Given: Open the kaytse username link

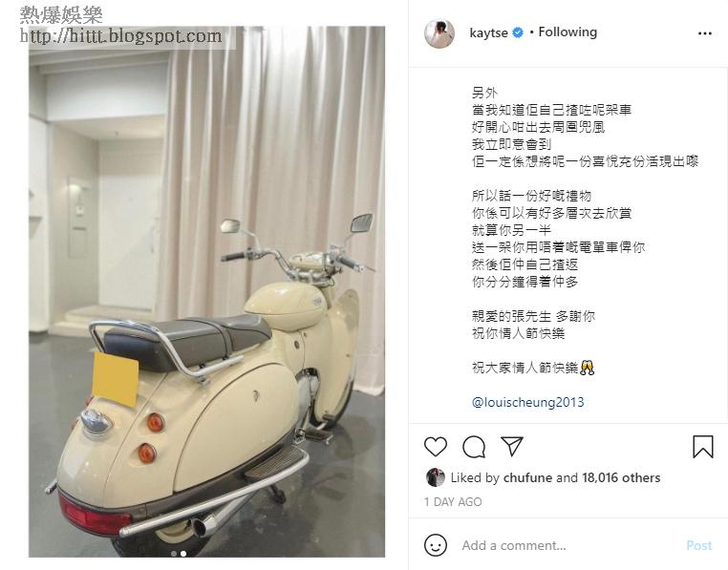Looking at the screenshot, I should (x=488, y=33).
